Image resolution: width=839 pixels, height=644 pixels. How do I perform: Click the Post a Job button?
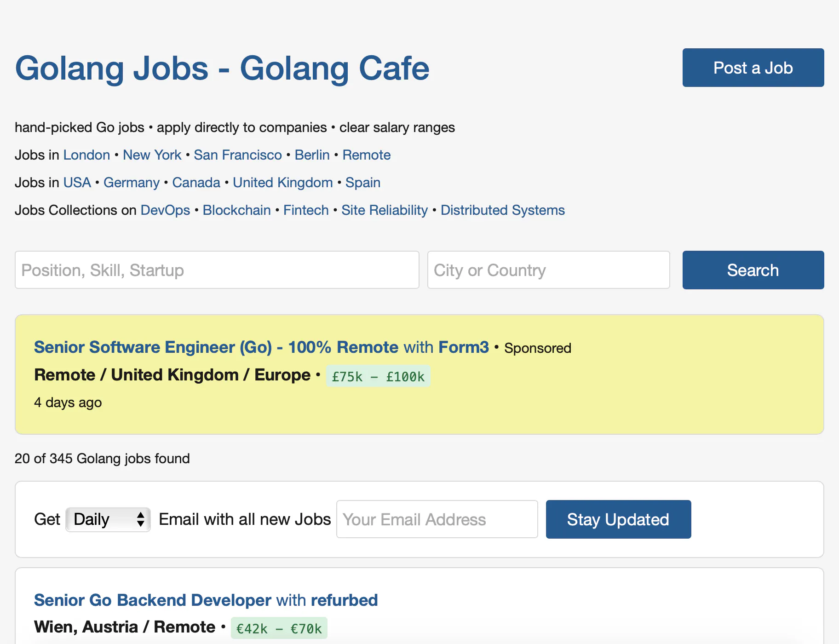(753, 68)
